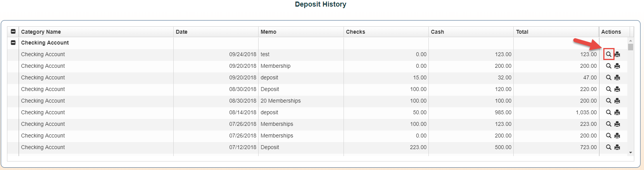Collapse all groups using header minus icon
Viewport: 644px width, 170px height.
[x=13, y=32]
